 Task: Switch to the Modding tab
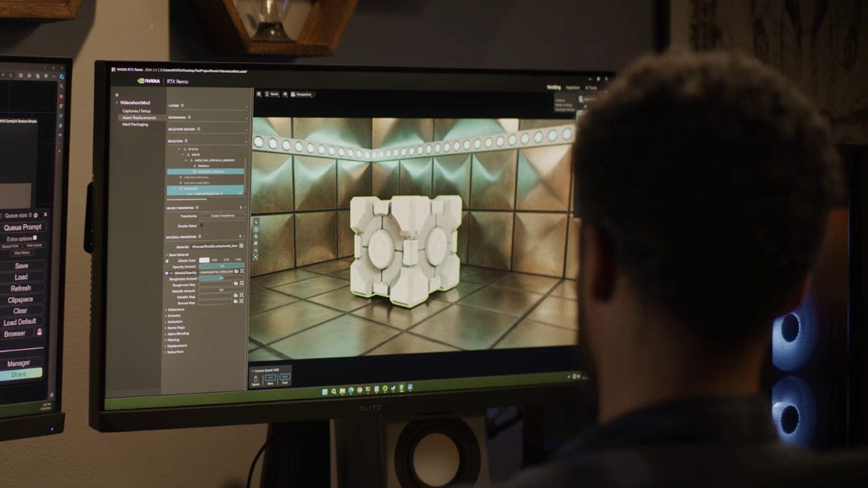pos(554,87)
